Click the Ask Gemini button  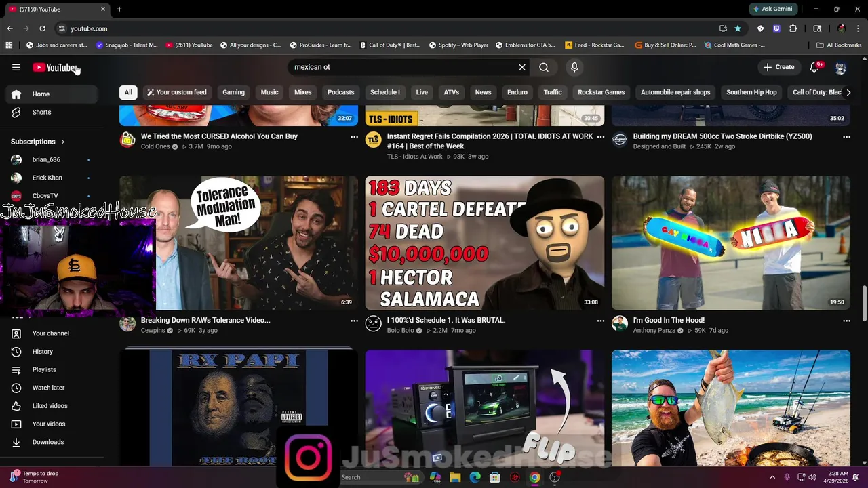coord(772,9)
